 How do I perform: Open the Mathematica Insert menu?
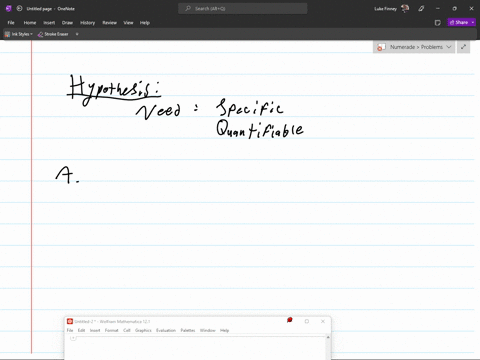click(95, 330)
